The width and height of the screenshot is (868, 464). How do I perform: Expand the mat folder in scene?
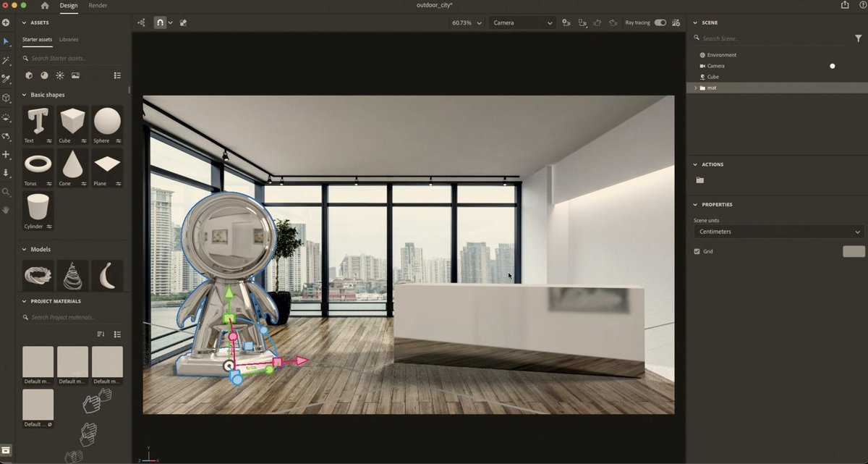[695, 88]
